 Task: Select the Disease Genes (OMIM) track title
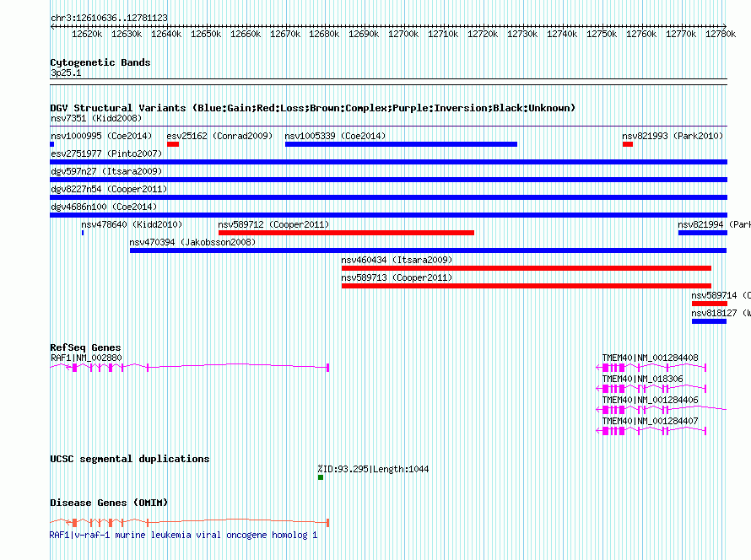tap(109, 503)
